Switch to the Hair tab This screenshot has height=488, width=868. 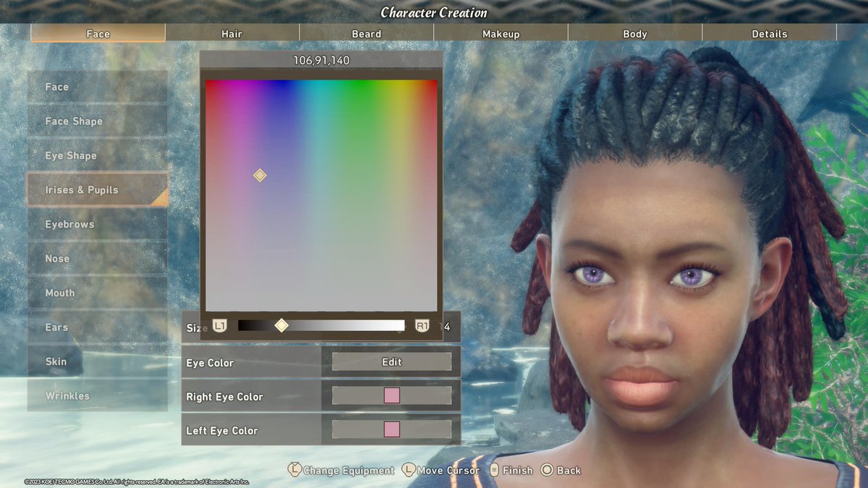[x=232, y=33]
